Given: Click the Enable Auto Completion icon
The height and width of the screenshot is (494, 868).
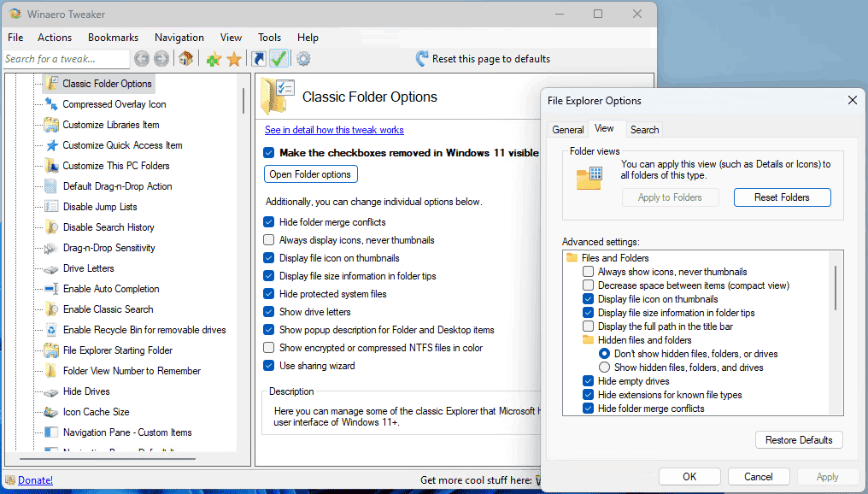Looking at the screenshot, I should click(x=51, y=289).
